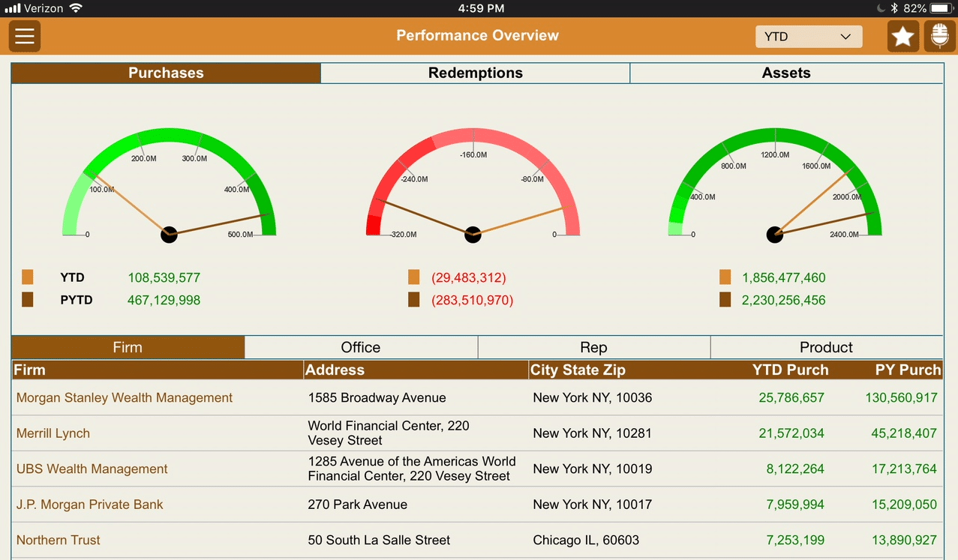958x560 pixels.
Task: Click the 1585 Broadway Avenue address cell
Action: pos(377,397)
